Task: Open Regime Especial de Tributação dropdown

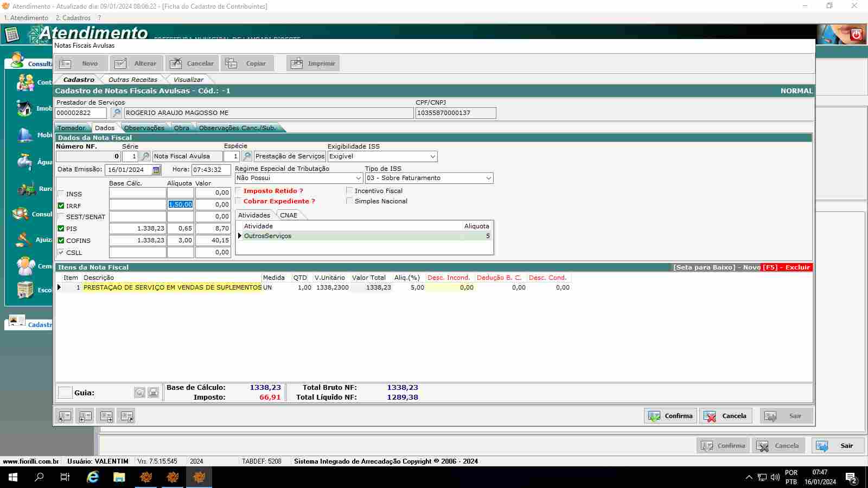Action: point(358,178)
